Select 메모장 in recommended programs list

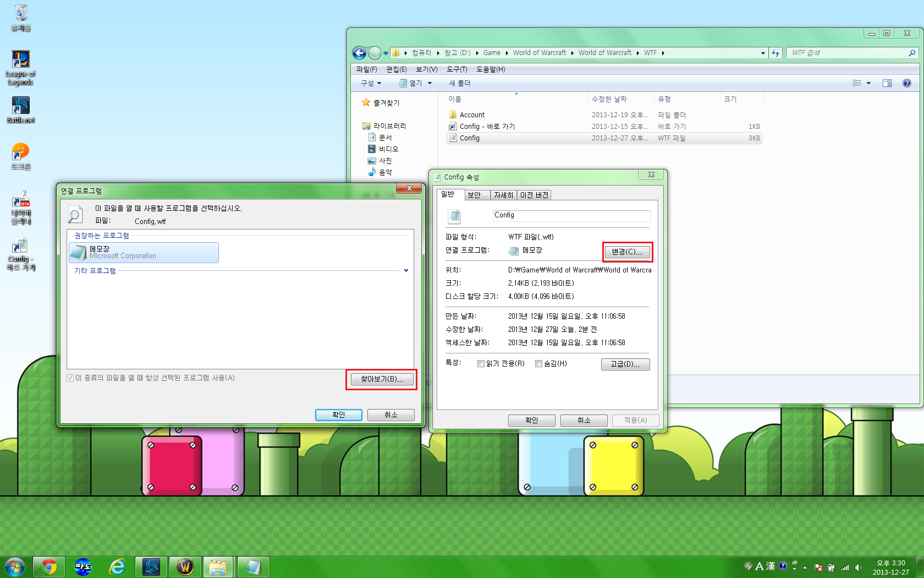click(x=144, y=252)
